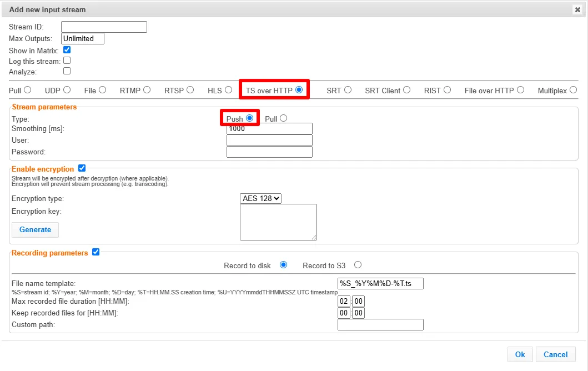This screenshot has width=588, height=371.
Task: Pick the RIST input type
Action: [x=447, y=90]
